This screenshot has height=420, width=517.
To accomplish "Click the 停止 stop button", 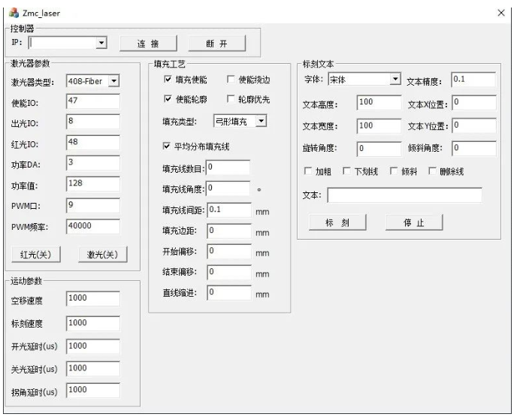I will [x=414, y=222].
